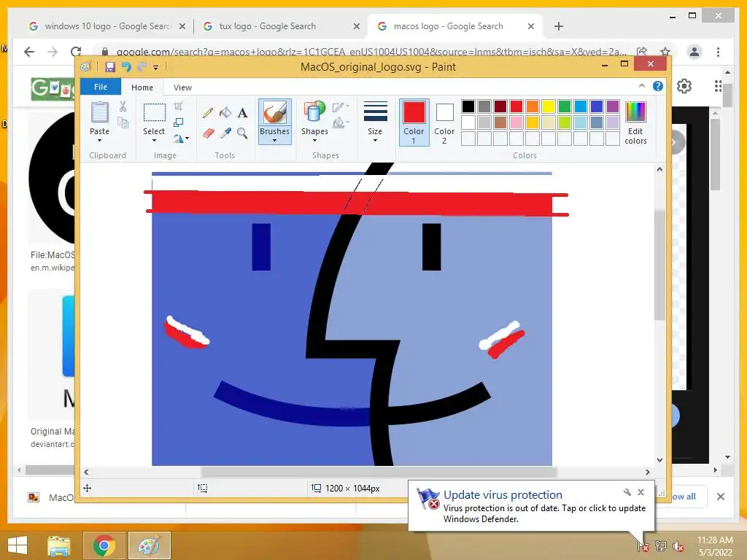Click the Undo arrow in Paint title bar
Image resolution: width=747 pixels, height=560 pixels.
pos(126,66)
